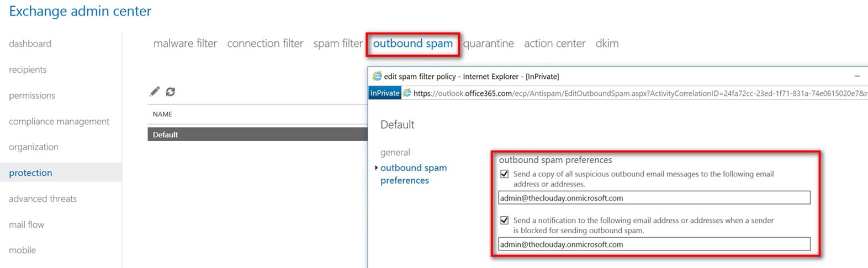
Task: Minimize the edit spam filter policy window
Action: pos(857,76)
